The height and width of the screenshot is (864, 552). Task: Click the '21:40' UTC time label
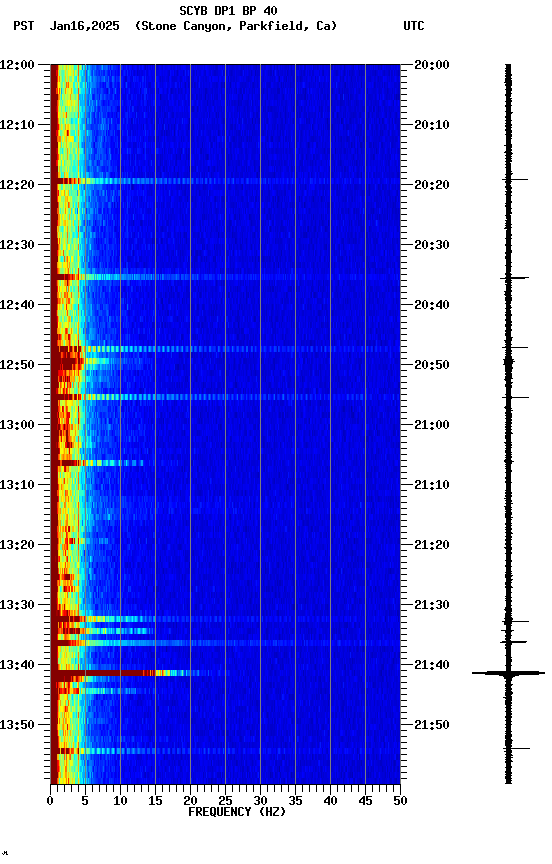pos(432,666)
